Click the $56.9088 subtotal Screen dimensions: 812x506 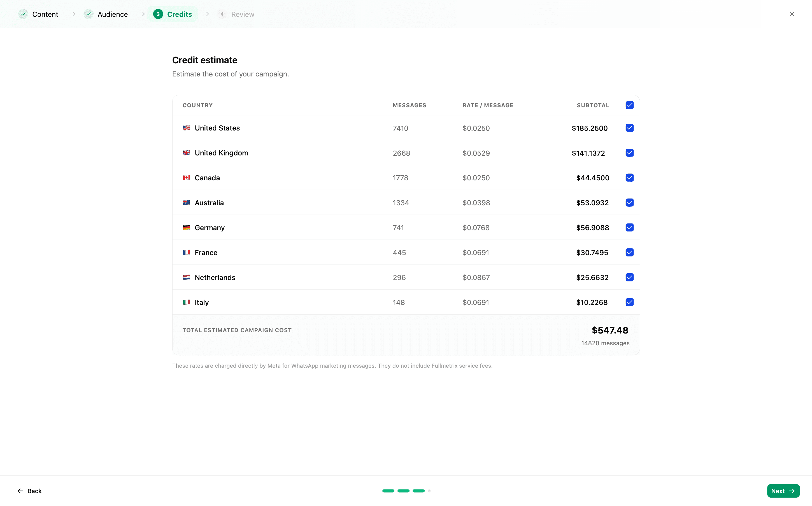tap(592, 228)
